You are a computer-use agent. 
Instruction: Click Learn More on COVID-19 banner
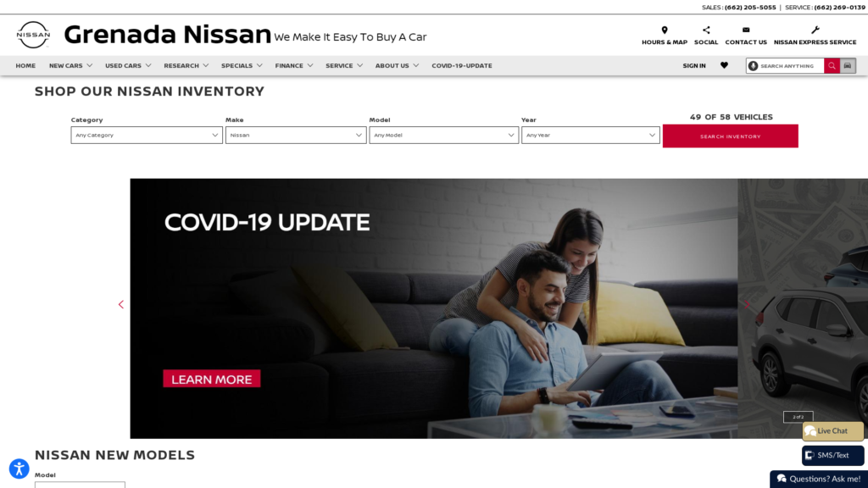tap(211, 379)
